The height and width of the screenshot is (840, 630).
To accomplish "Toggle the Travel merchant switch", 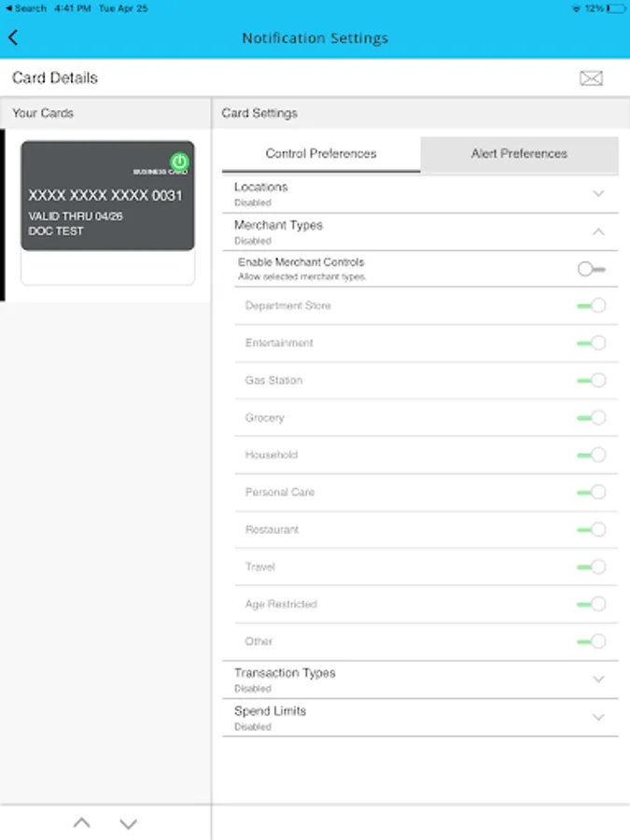I will pos(591,567).
